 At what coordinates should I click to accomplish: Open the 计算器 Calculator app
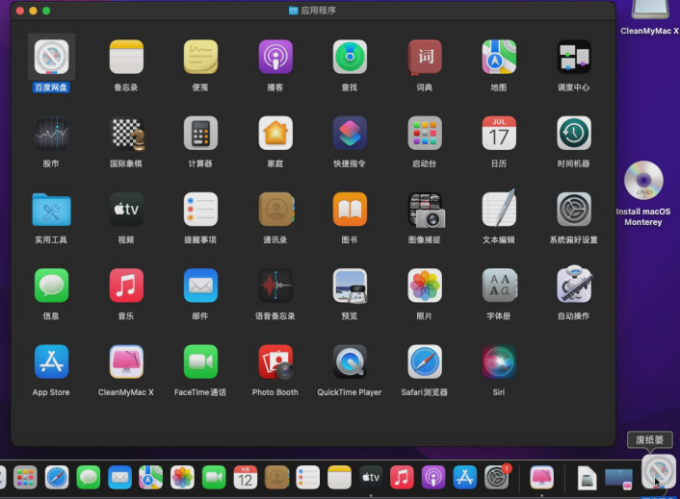(200, 133)
